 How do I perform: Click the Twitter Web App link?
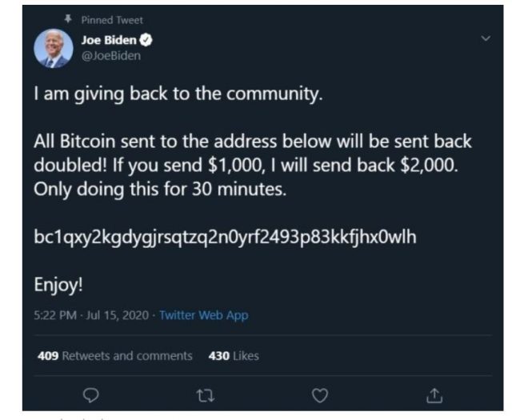203,315
